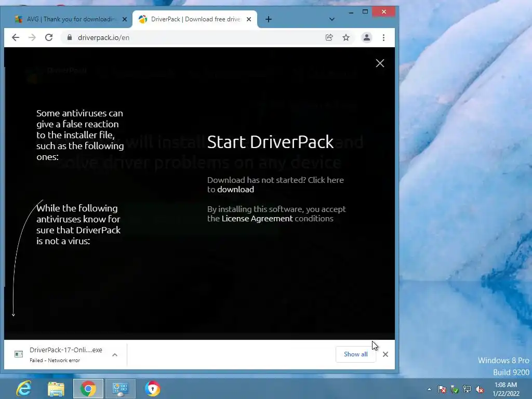This screenshot has width=532, height=399.
Task: Minimize the Chrome window
Action: pos(351,12)
